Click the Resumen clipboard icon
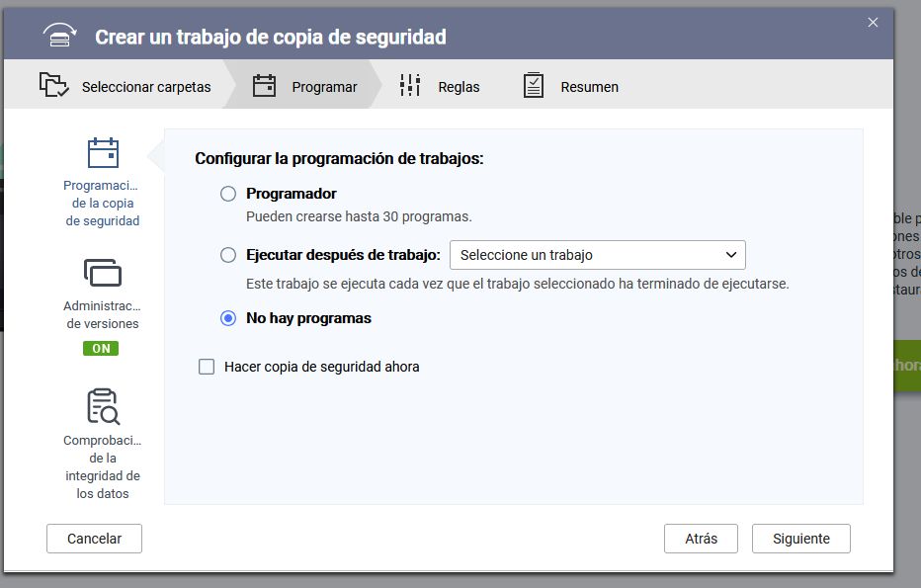 point(534,86)
